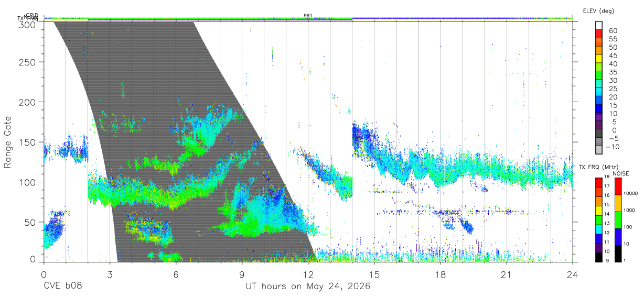Click the '991' CPID value above plot
Image resolution: width=644 pixels, height=297 pixels.
308,16
